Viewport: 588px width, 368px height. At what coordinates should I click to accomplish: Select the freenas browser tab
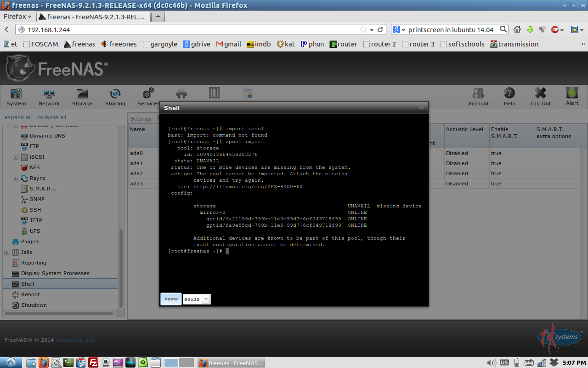(93, 17)
